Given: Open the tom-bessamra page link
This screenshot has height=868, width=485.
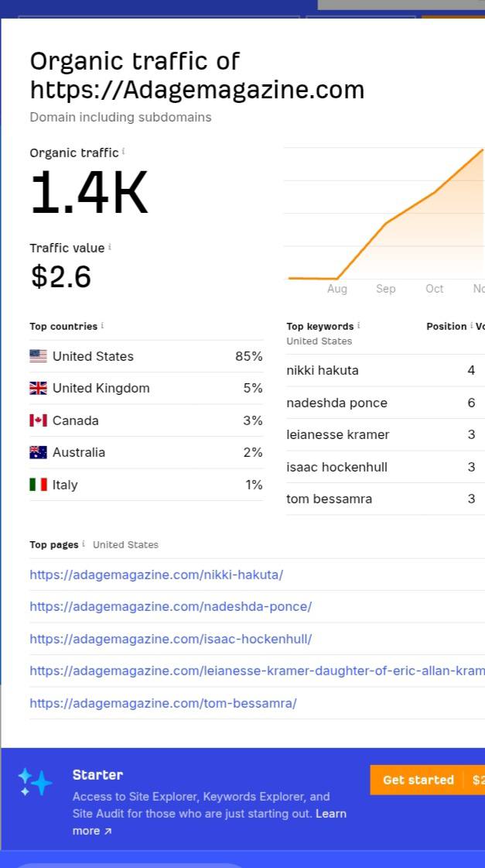Looking at the screenshot, I should (x=162, y=703).
